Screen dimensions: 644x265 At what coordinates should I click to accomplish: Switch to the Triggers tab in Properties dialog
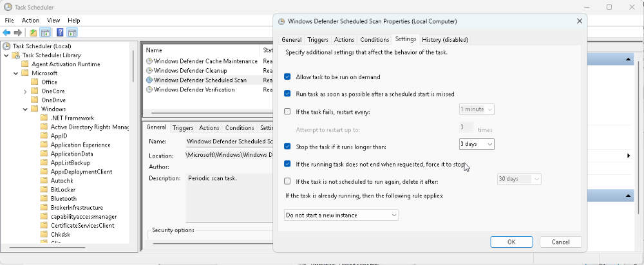pos(318,40)
